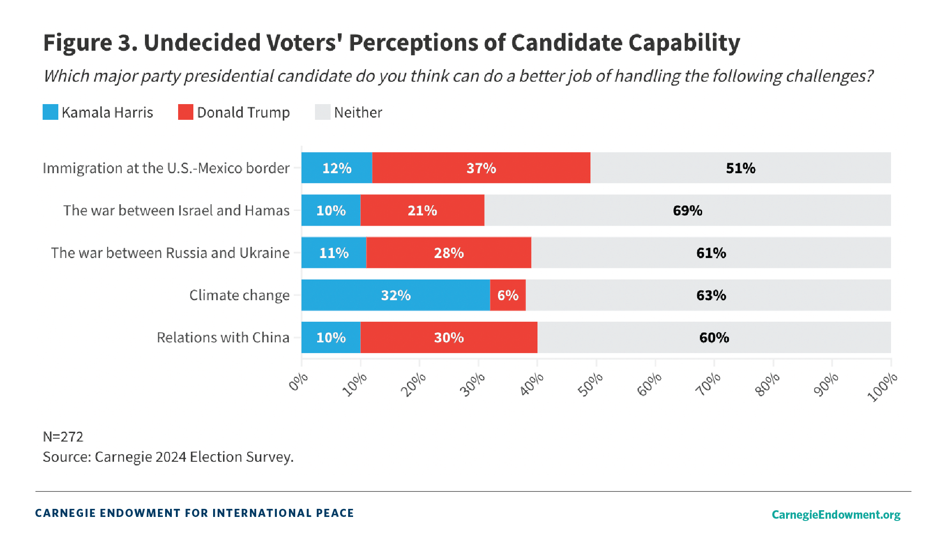The width and height of the screenshot is (935, 560).
Task: Click the 32% Harris climate change bar
Action: (395, 295)
